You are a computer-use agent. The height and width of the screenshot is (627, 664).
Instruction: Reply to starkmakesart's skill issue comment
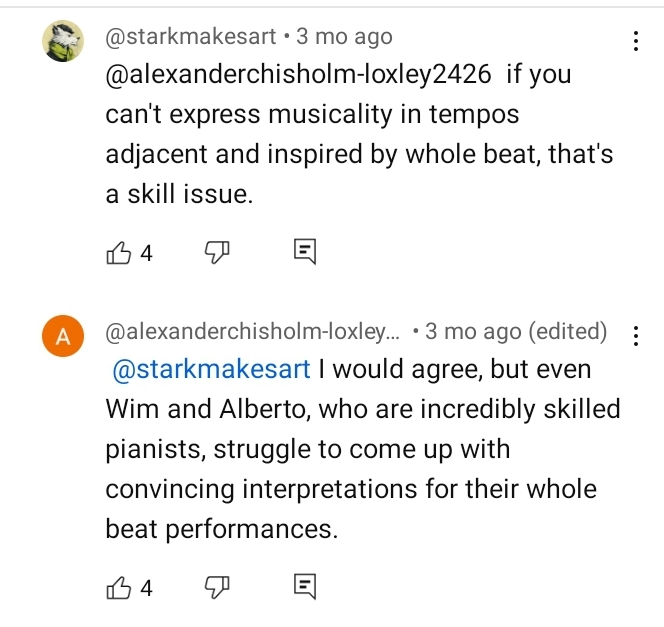(305, 252)
